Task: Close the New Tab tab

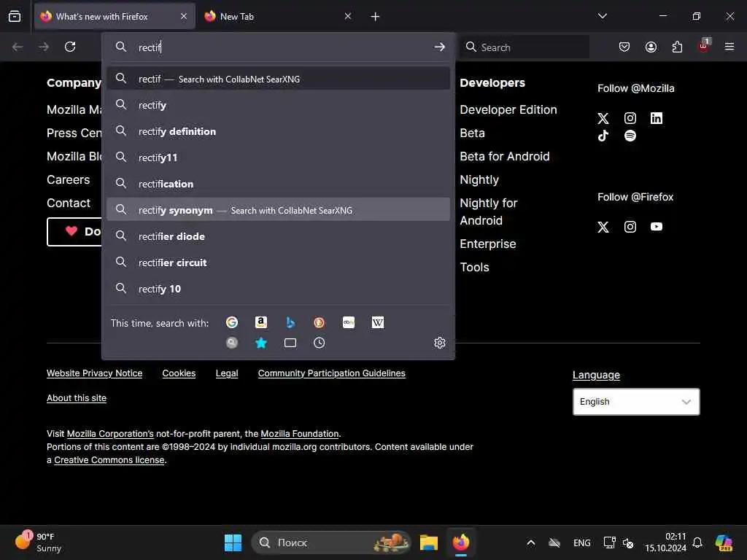Action: [348, 16]
